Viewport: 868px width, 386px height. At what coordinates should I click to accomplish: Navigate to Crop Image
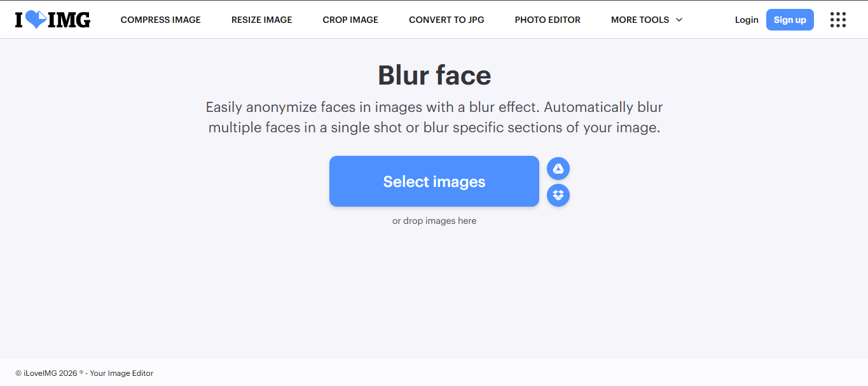coord(350,20)
